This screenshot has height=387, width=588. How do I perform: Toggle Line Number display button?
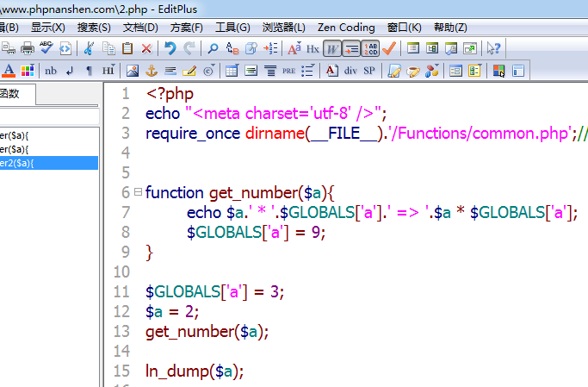tap(370, 48)
